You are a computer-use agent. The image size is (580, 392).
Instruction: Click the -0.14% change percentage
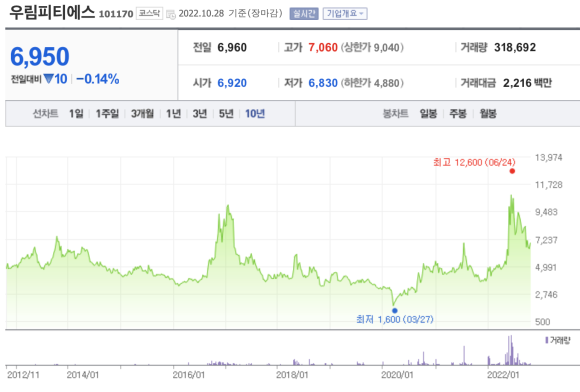[x=98, y=79]
